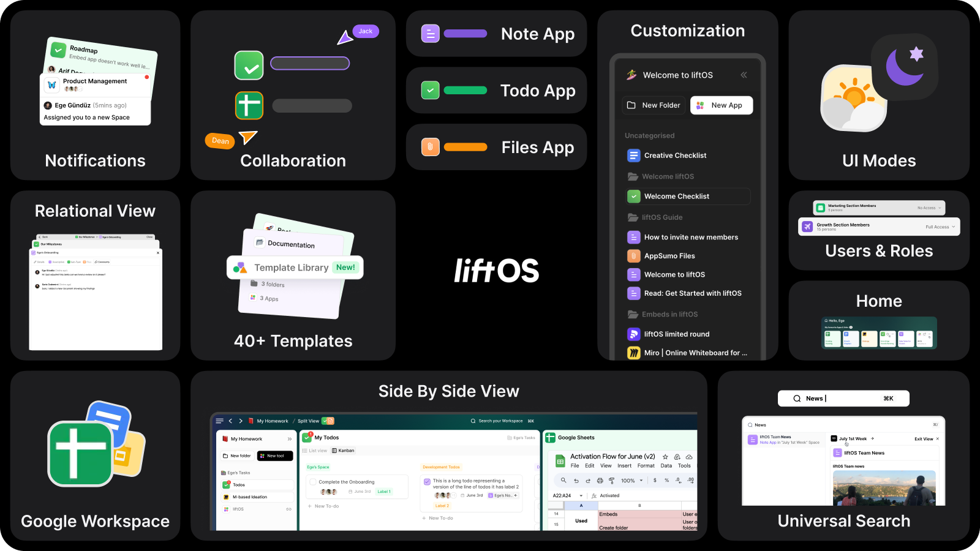Open the No Access dropdown for Marketing Section Members

pyautogui.click(x=930, y=208)
